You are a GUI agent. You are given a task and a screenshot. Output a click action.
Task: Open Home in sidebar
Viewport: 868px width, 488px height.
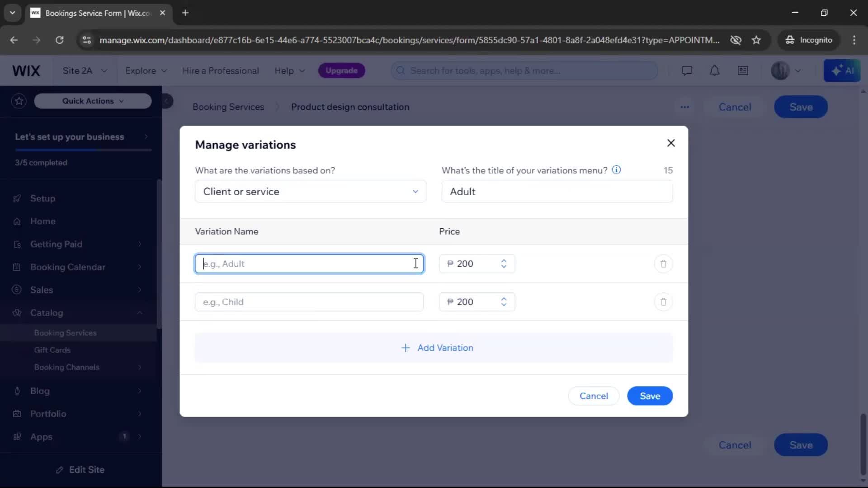coord(42,221)
